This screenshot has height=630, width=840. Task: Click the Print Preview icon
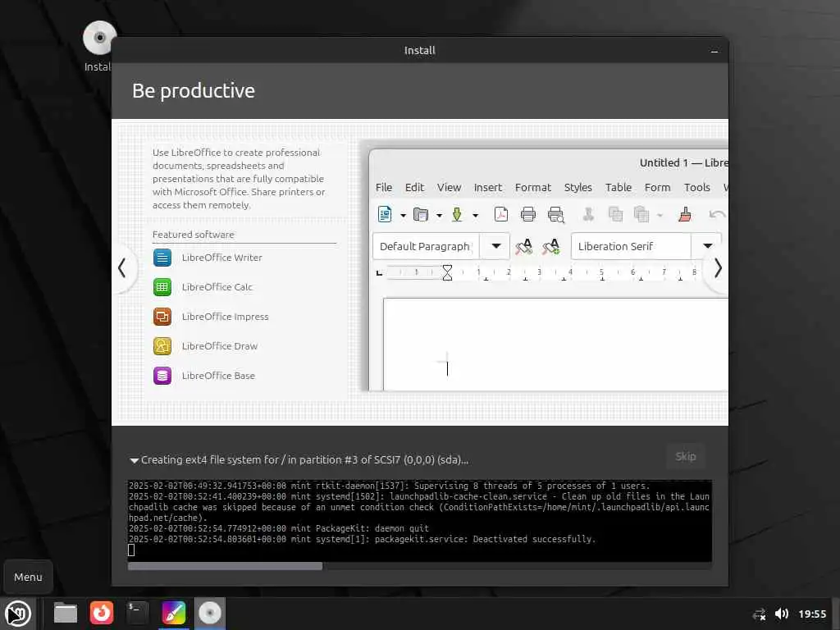pyautogui.click(x=555, y=215)
